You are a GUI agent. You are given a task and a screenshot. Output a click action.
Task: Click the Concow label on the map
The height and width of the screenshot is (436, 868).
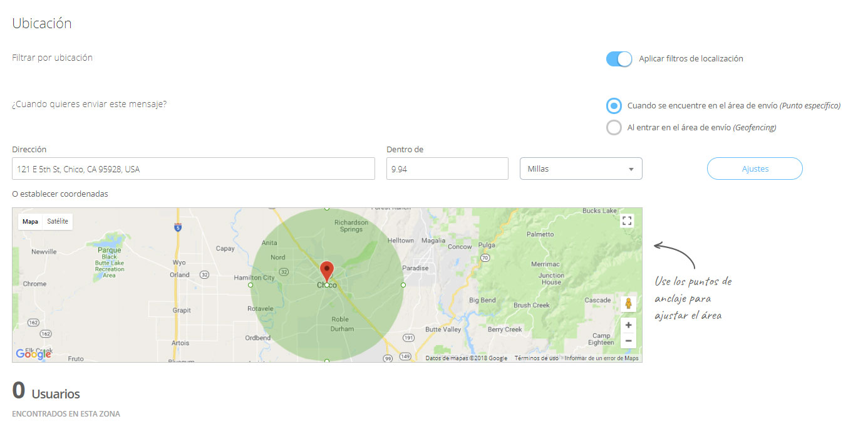click(460, 247)
